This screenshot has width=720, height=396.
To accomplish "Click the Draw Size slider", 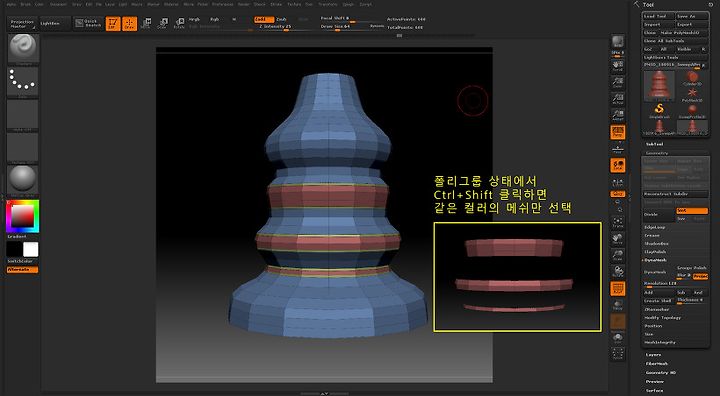I will [345, 27].
